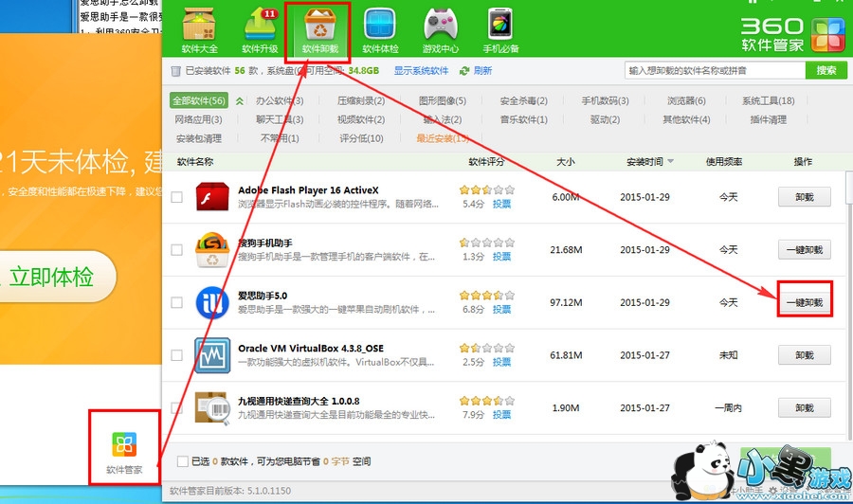The width and height of the screenshot is (853, 504).
Task: Click the green refresh arrows icon
Action: click(464, 71)
